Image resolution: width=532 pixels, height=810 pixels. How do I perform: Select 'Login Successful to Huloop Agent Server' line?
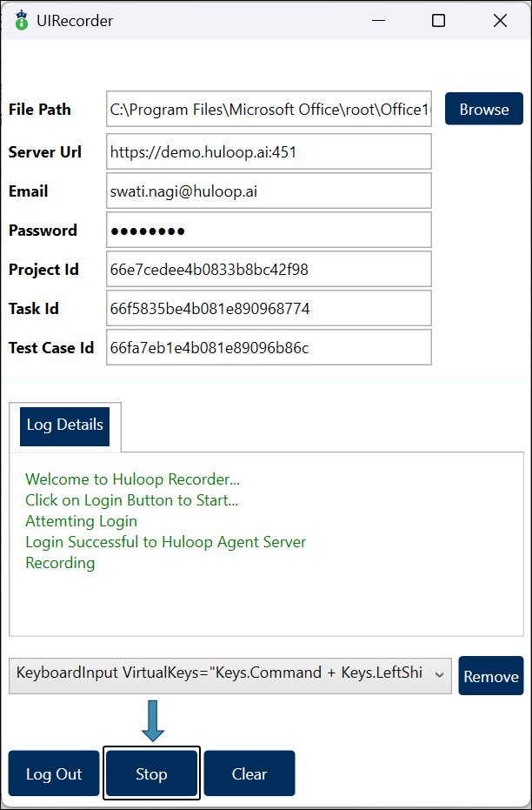pos(166,542)
